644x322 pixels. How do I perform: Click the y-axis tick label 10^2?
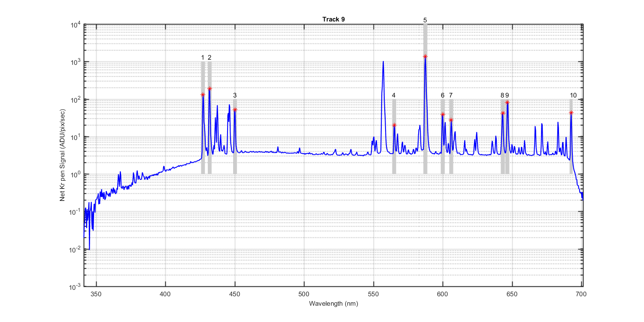point(76,99)
